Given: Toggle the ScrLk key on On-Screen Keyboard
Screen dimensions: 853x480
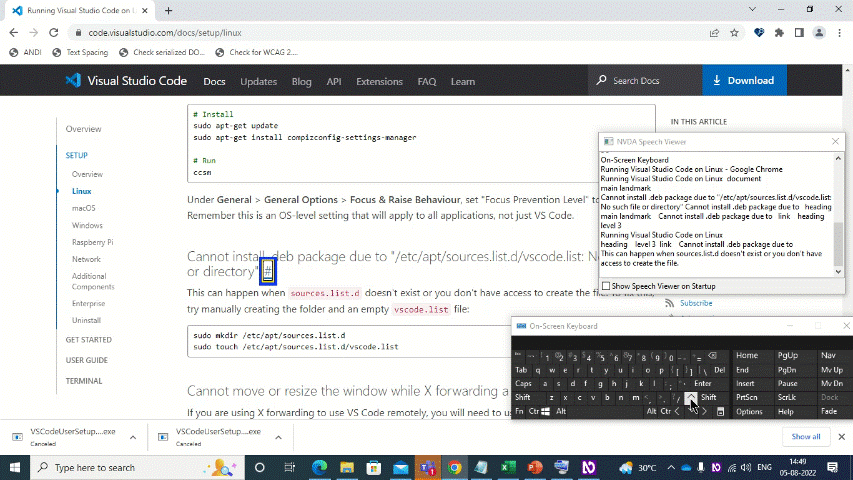Looking at the screenshot, I should (787, 398).
